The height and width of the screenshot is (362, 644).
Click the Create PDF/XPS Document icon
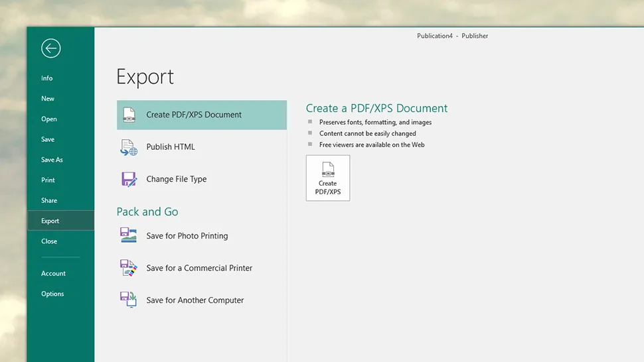click(x=129, y=115)
